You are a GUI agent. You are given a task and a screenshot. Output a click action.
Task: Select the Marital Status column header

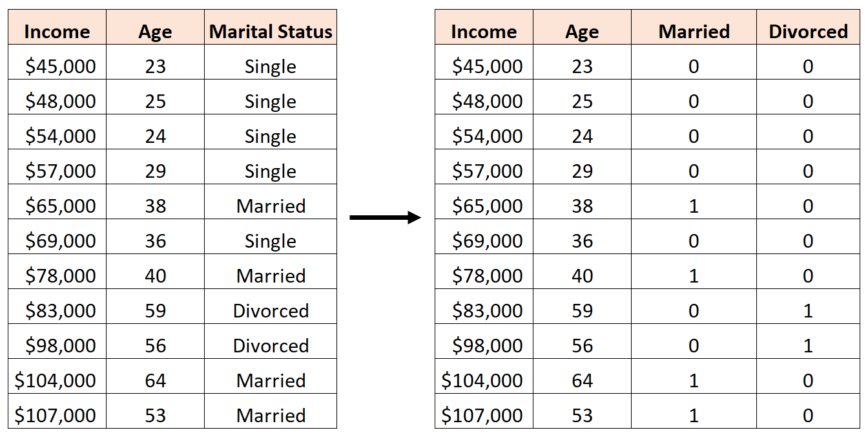pyautogui.click(x=271, y=32)
